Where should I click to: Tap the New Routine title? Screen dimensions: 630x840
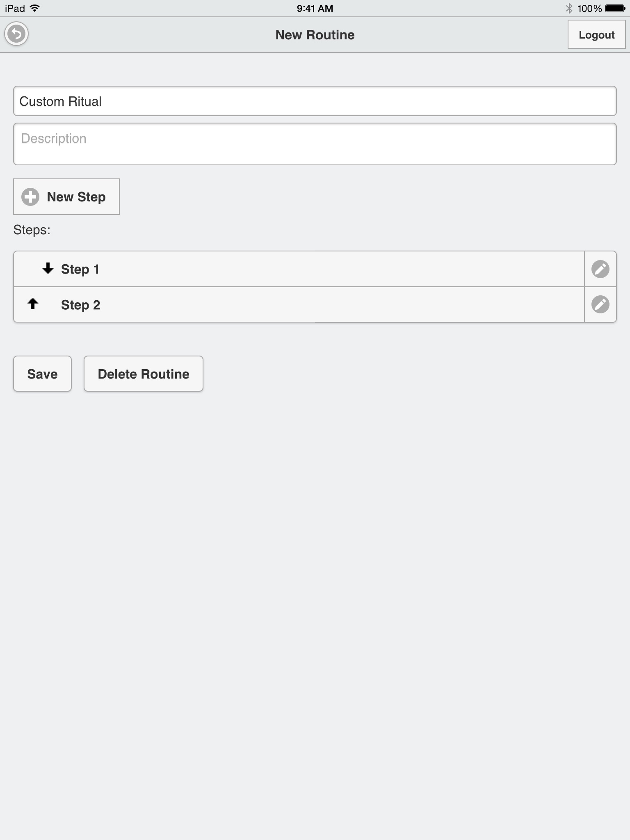click(315, 35)
